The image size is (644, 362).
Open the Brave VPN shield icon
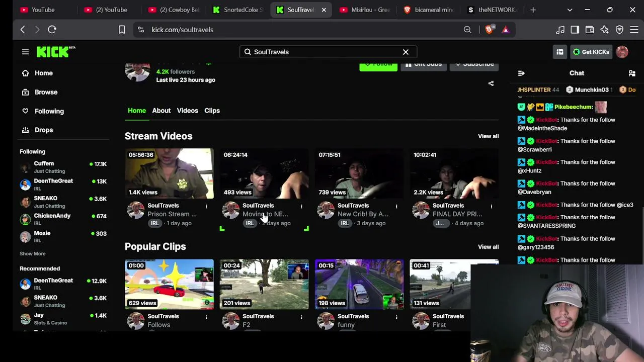pos(619,30)
